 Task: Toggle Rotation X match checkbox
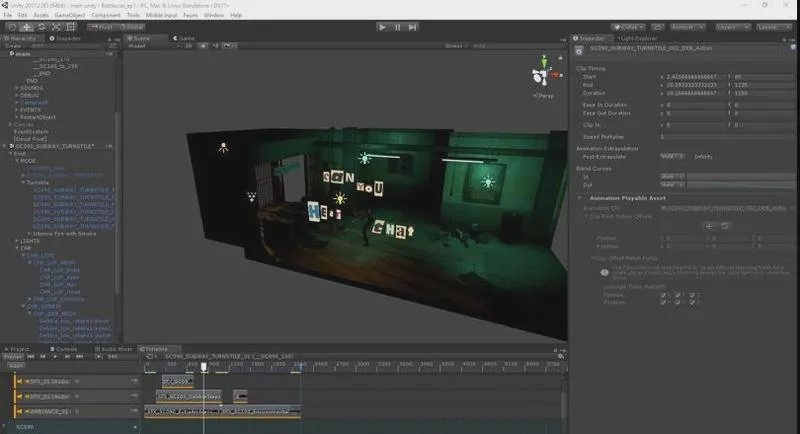(663, 302)
